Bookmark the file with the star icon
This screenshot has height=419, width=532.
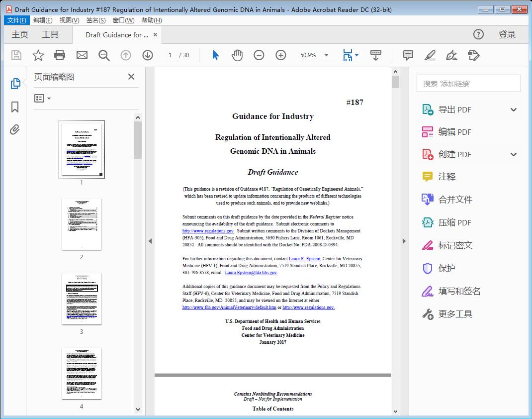click(38, 55)
